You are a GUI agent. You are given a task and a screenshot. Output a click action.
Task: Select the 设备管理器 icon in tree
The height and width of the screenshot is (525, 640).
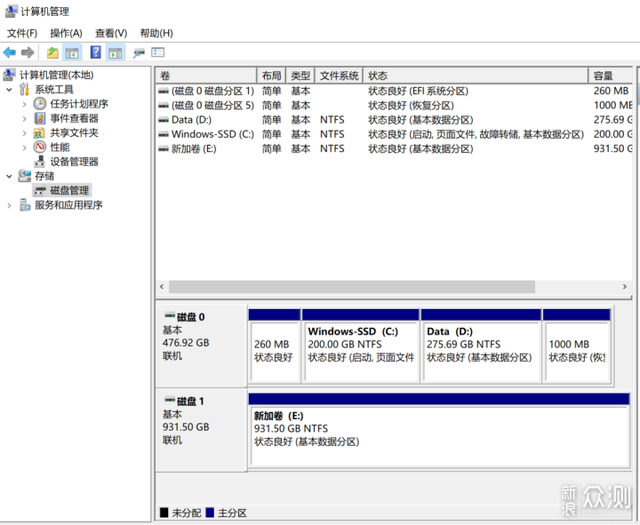pos(40,162)
